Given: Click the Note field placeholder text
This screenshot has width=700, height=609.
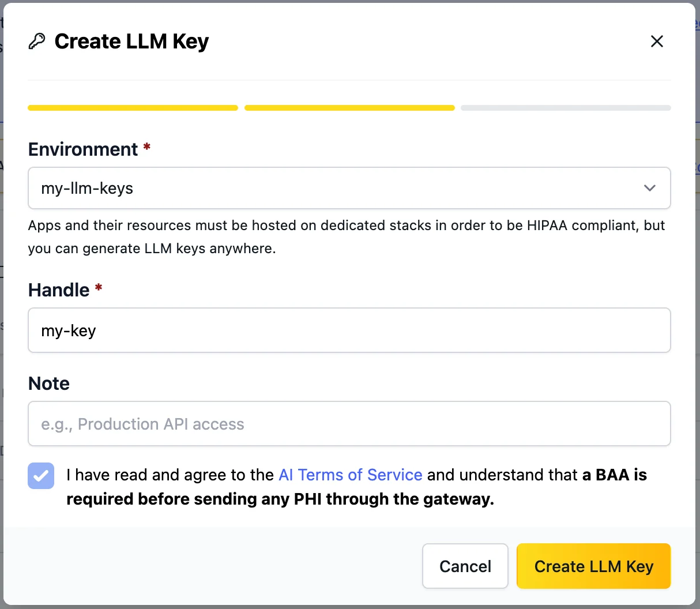Looking at the screenshot, I should tap(142, 424).
